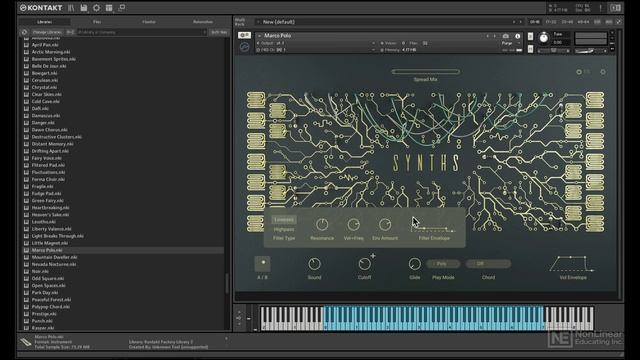
Task: Open the MIDI Ch dropdown
Action: coord(315,50)
